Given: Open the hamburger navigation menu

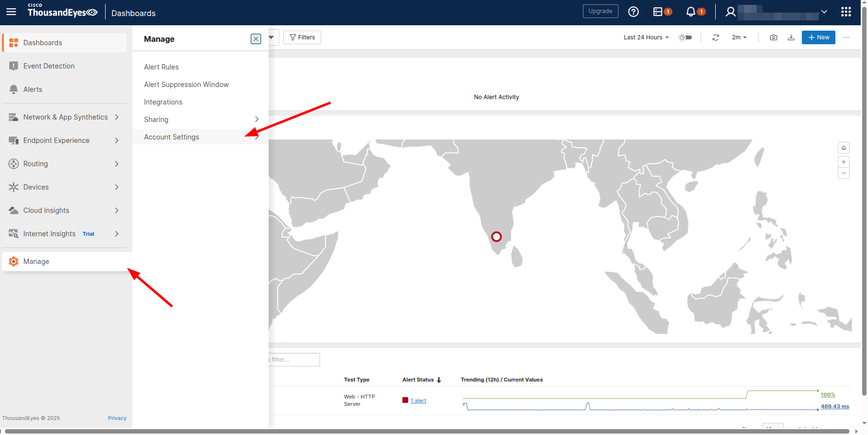Looking at the screenshot, I should 11,12.
